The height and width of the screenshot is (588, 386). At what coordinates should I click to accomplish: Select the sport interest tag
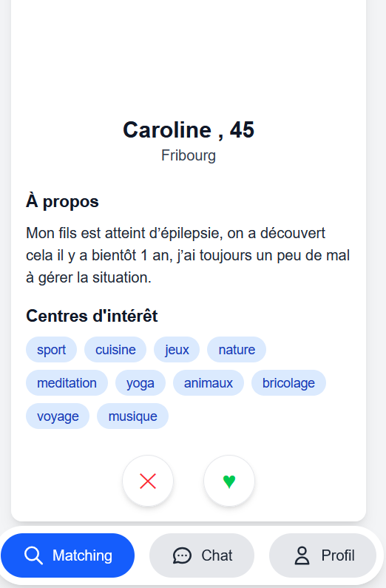click(x=51, y=350)
